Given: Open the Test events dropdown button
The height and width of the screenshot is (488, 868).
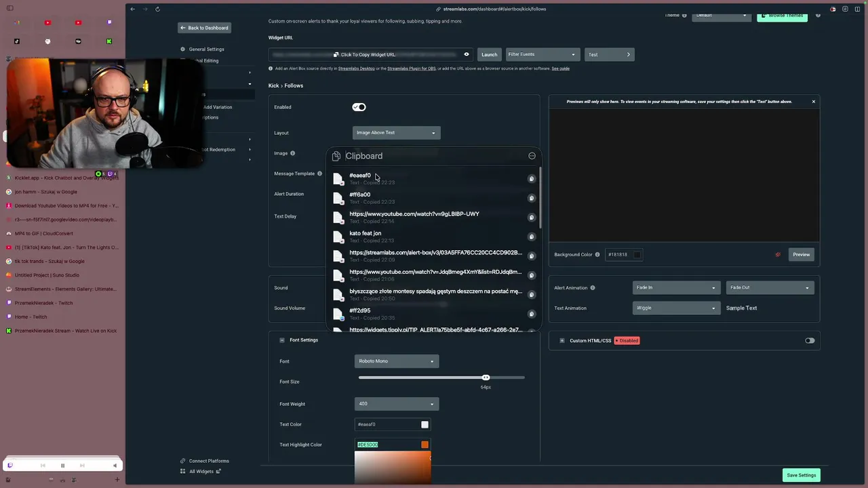Looking at the screenshot, I should pyautogui.click(x=609, y=54).
